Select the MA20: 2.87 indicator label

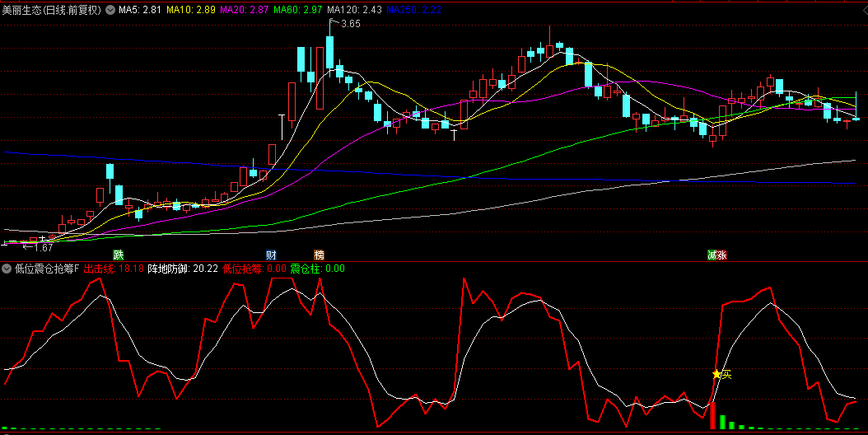point(244,9)
